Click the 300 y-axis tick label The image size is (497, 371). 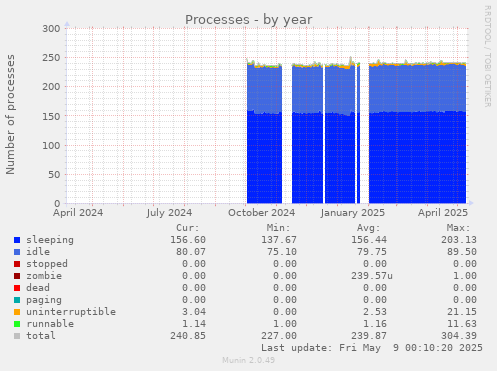click(x=51, y=29)
